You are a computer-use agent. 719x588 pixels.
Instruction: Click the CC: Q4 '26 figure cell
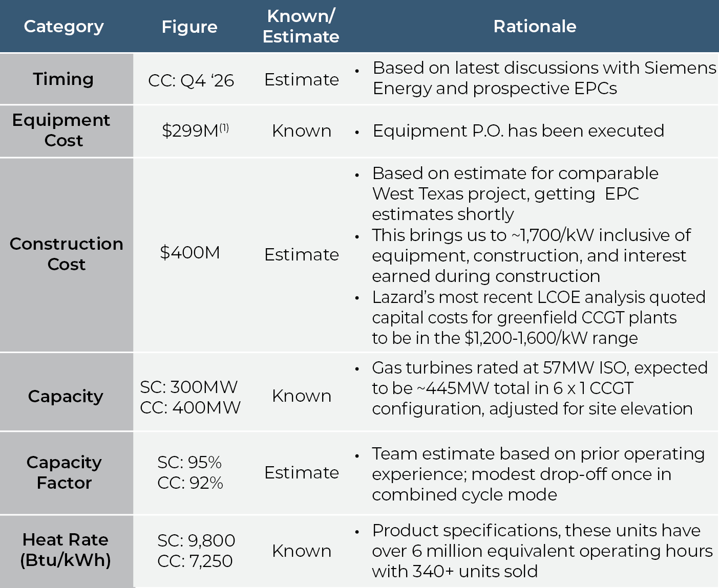coord(191,80)
